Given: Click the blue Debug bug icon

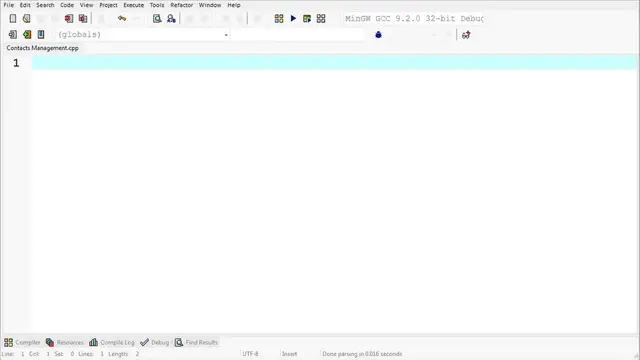Looking at the screenshot, I should point(378,35).
